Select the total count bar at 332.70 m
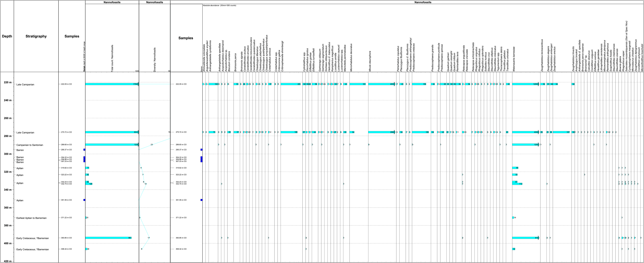Viewport: 644px width, 263px height. point(89,184)
